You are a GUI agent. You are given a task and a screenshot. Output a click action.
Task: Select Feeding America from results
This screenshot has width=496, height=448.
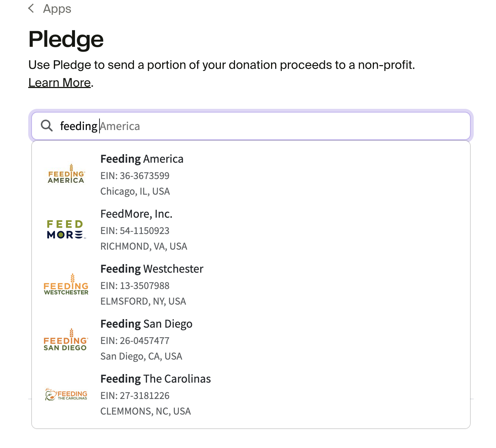142,159
